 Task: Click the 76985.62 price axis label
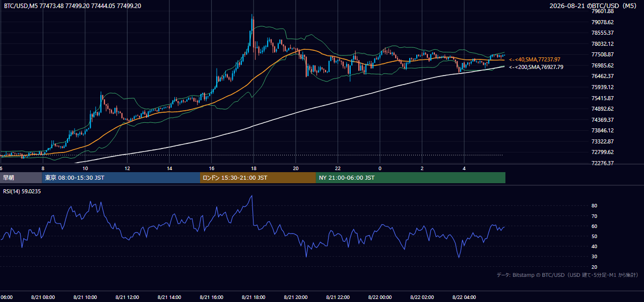click(602, 65)
